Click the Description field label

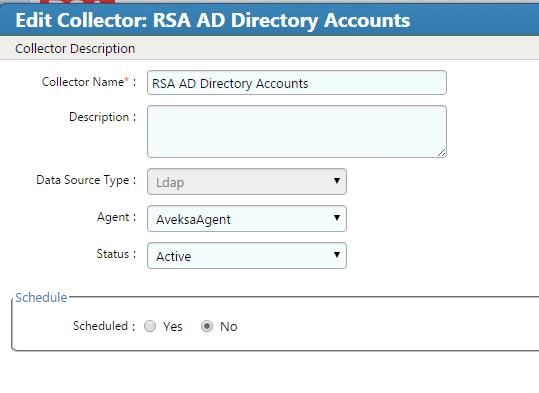pyautogui.click(x=102, y=117)
